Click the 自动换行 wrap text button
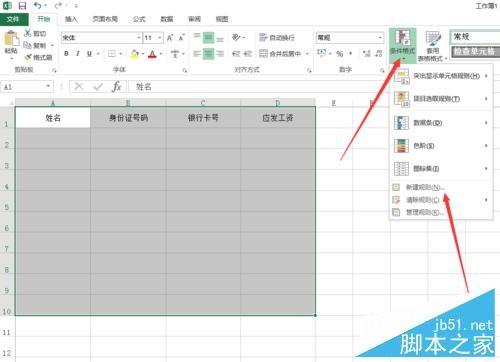This screenshot has width=500, height=362. tap(277, 37)
